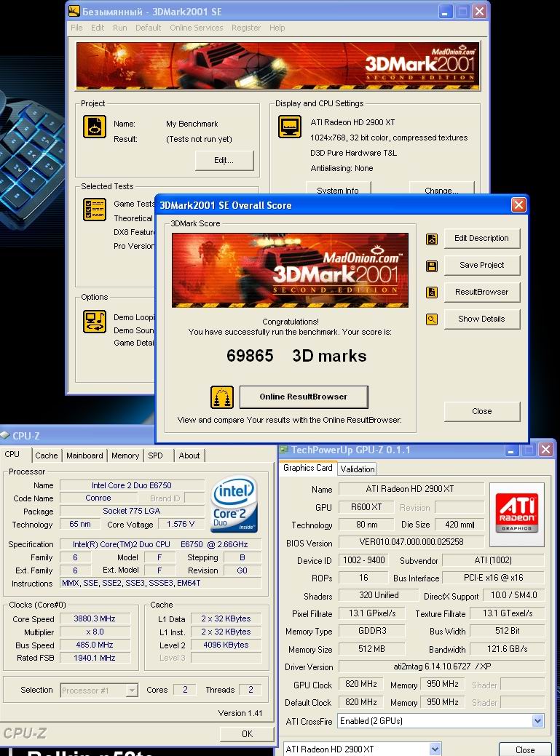Close the Overall Score dialog with X
The height and width of the screenshot is (756, 560).
tap(518, 205)
